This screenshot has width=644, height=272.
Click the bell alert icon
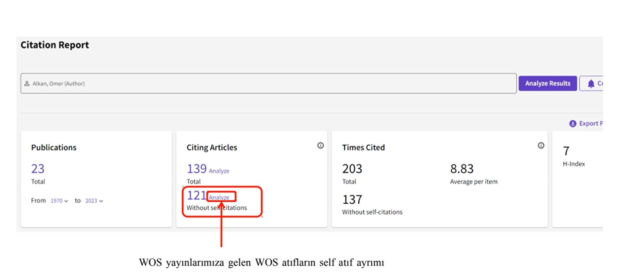pos(591,84)
